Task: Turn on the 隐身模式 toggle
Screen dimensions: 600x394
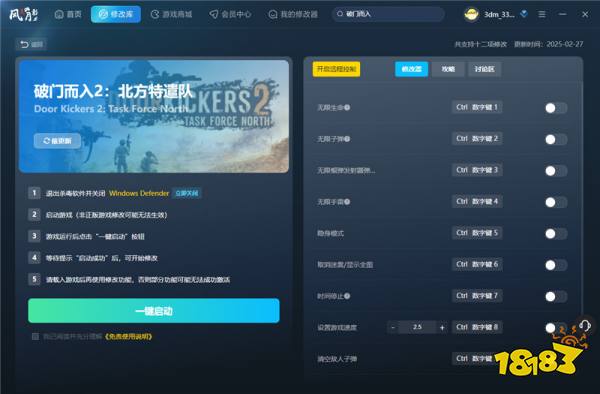Action: [556, 234]
